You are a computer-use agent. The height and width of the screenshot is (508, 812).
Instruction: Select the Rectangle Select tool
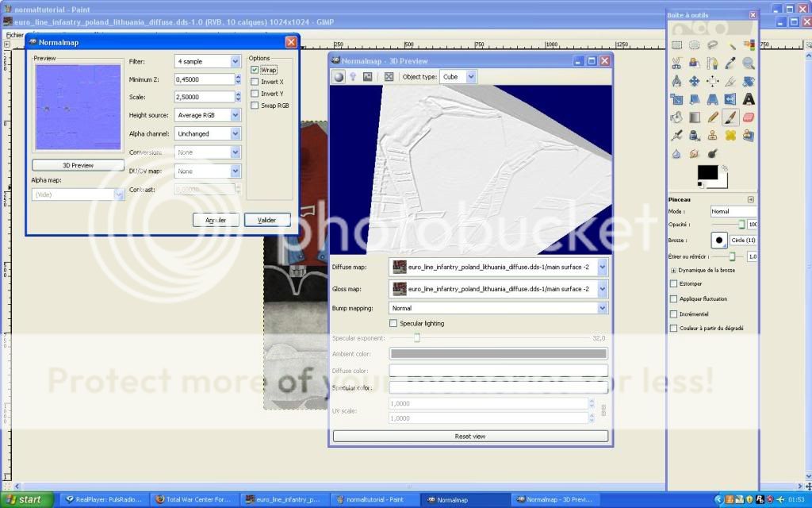coord(676,45)
